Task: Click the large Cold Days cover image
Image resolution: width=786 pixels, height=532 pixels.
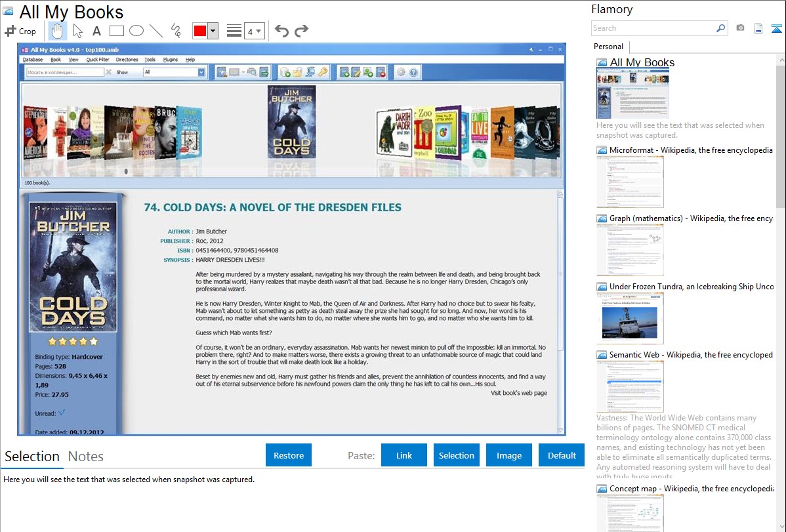Action: (x=73, y=266)
